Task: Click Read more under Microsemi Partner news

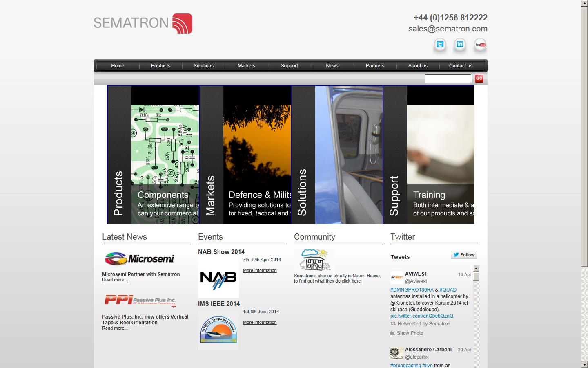Action: 115,280
